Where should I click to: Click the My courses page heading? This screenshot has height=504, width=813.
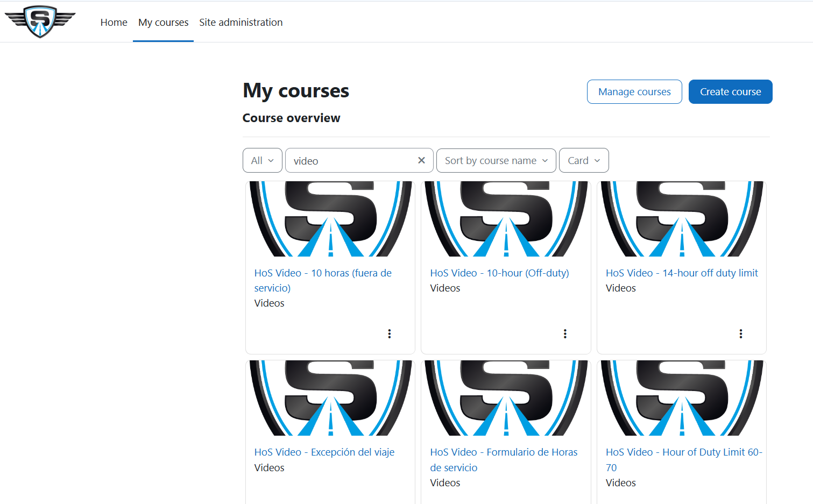pyautogui.click(x=296, y=90)
